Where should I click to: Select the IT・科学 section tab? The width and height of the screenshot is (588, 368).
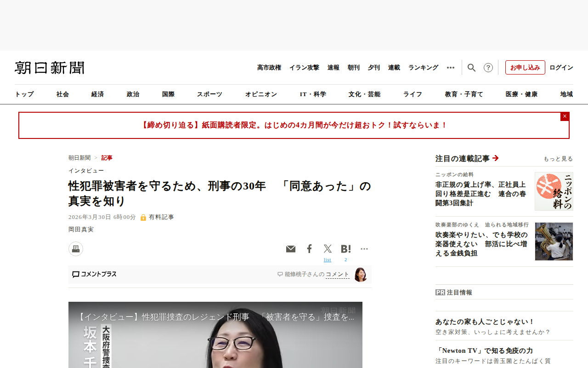pos(313,94)
